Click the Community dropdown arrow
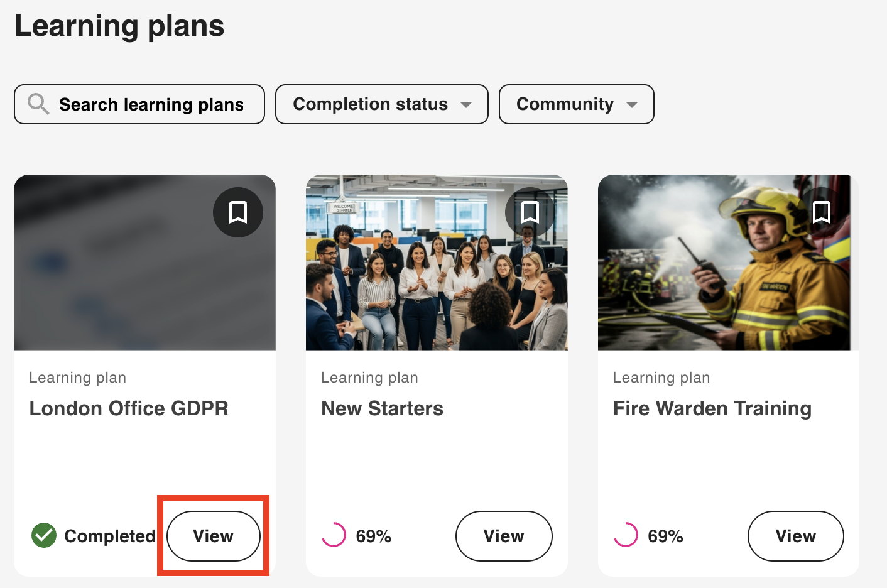Image resolution: width=887 pixels, height=588 pixels. [632, 105]
